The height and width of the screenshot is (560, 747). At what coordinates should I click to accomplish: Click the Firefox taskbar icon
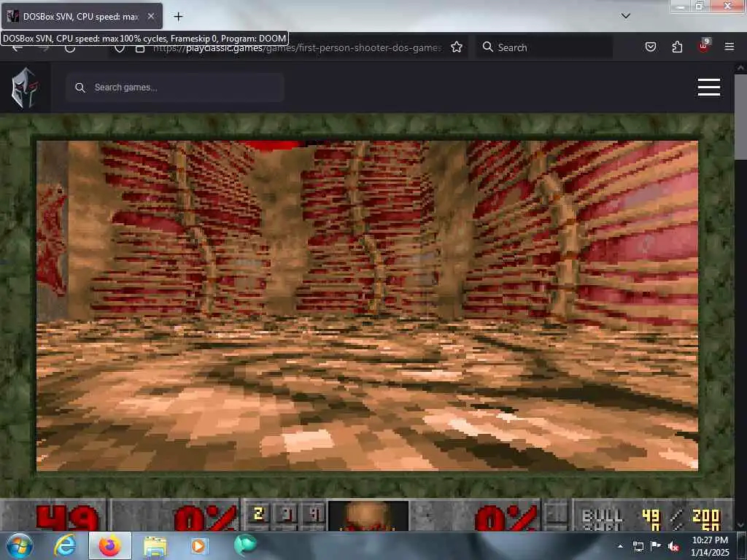(x=109, y=545)
